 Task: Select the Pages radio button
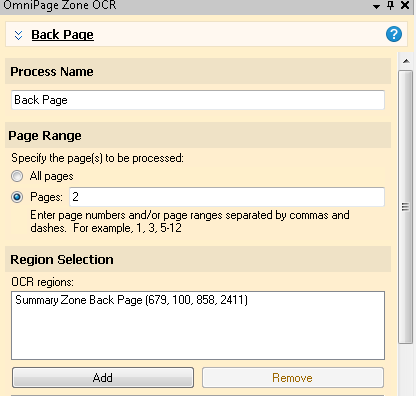(x=17, y=197)
